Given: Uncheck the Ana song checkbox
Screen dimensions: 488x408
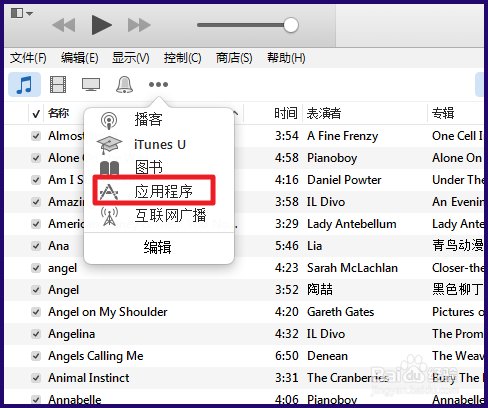Looking at the screenshot, I should [x=36, y=246].
